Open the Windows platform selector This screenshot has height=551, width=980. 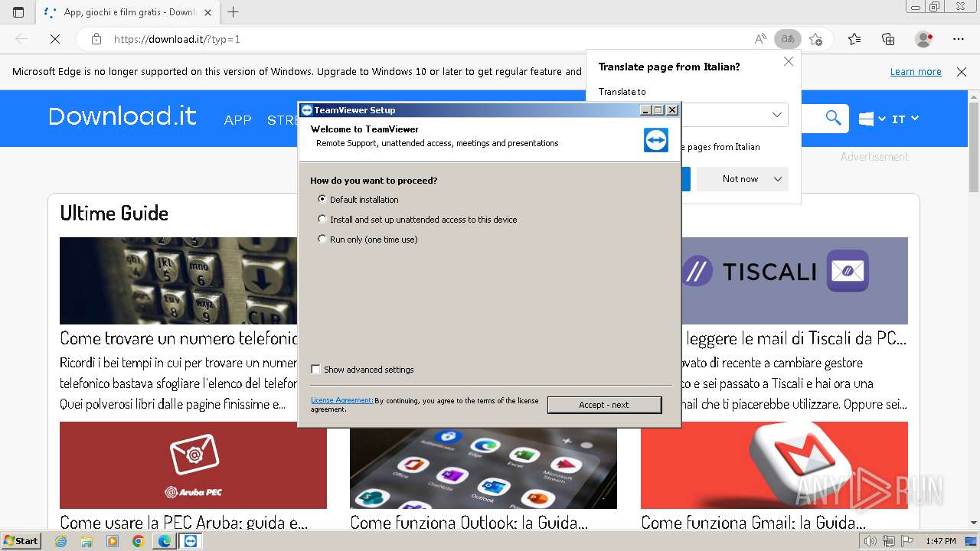pyautogui.click(x=872, y=119)
